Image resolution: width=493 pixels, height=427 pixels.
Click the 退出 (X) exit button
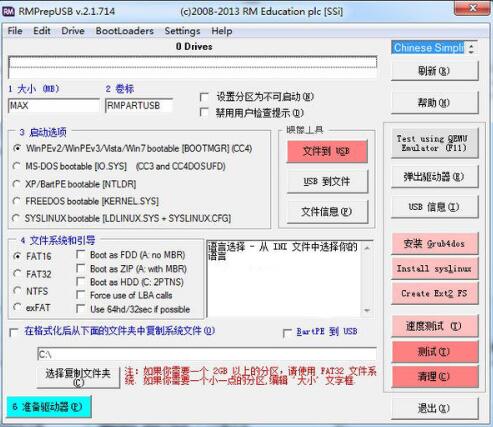pyautogui.click(x=434, y=408)
